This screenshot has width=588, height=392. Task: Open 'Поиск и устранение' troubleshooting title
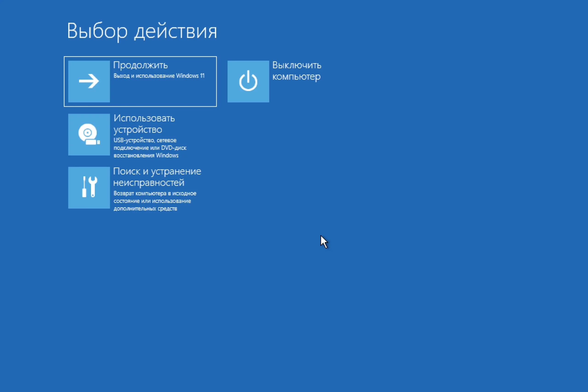pos(157,171)
